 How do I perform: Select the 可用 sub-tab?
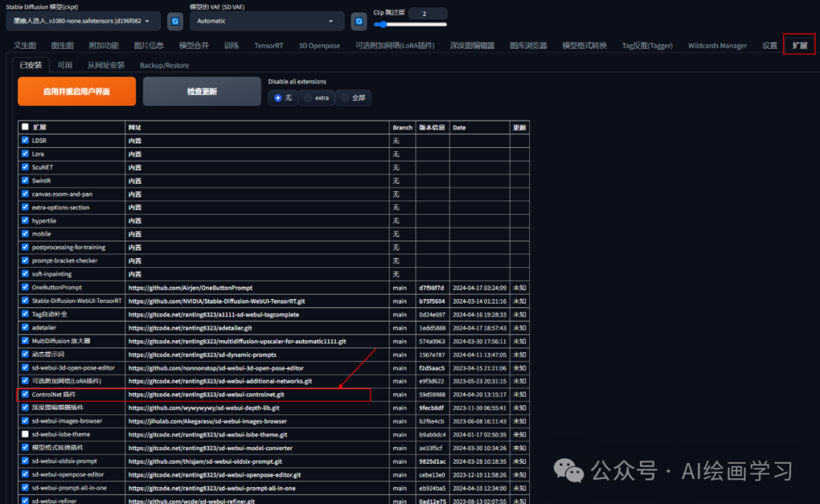[x=65, y=65]
